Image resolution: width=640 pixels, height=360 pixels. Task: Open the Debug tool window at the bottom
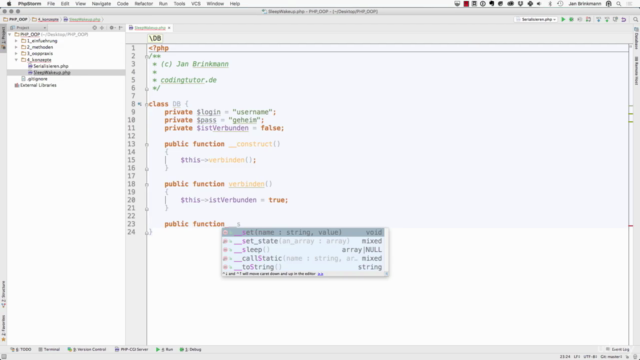pyautogui.click(x=191, y=349)
